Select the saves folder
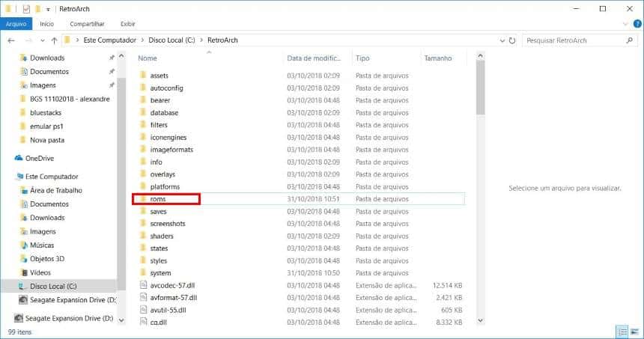The height and width of the screenshot is (339, 644). (x=158, y=211)
